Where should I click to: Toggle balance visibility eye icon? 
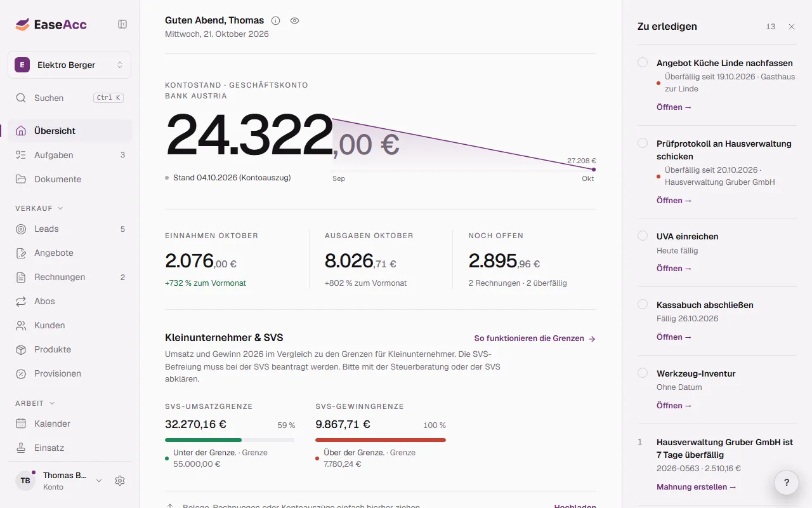pyautogui.click(x=294, y=20)
